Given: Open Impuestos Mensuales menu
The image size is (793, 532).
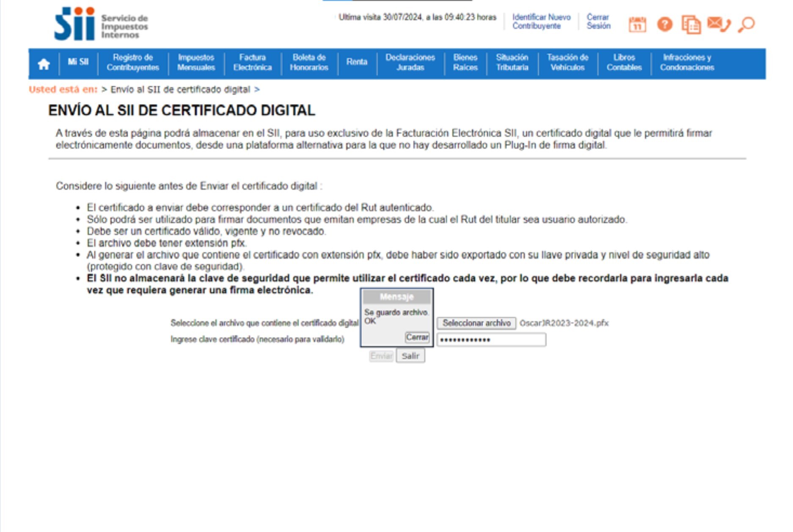Looking at the screenshot, I should pos(196,62).
